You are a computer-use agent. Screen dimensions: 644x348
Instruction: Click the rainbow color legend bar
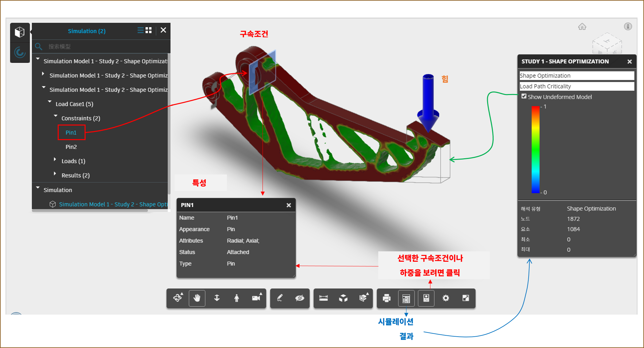pyautogui.click(x=535, y=150)
